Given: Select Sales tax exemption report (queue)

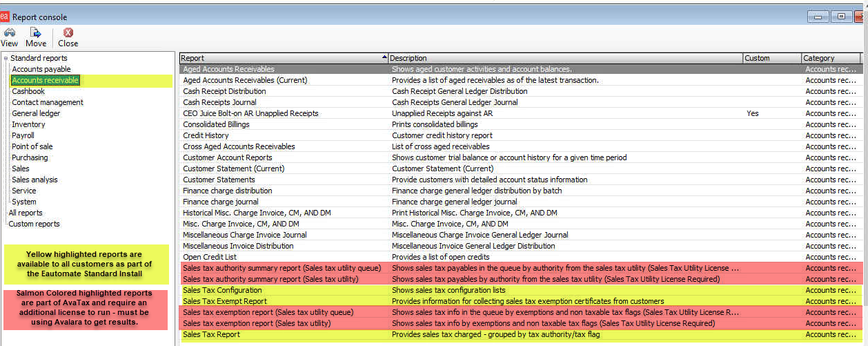Looking at the screenshot, I should (521, 312).
